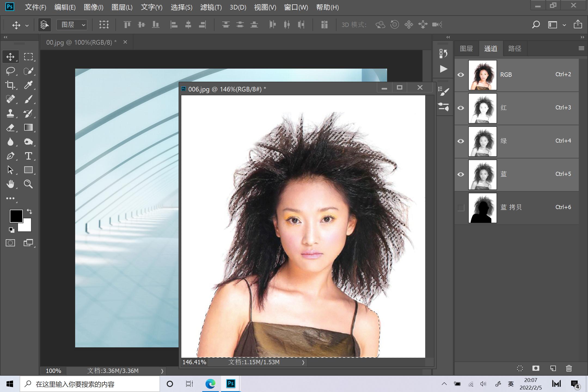Select the Pen tool
Screen dimensions: 588x392
click(x=10, y=156)
